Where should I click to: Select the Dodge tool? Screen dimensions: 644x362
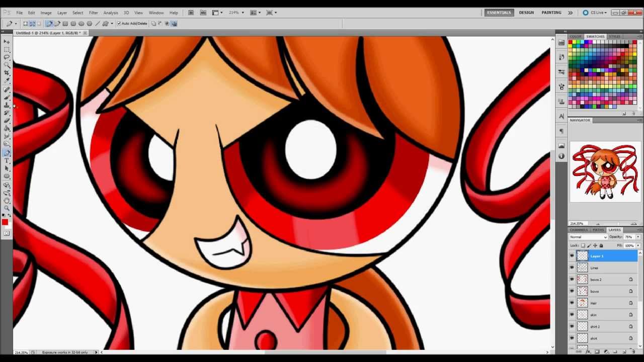click(x=7, y=143)
